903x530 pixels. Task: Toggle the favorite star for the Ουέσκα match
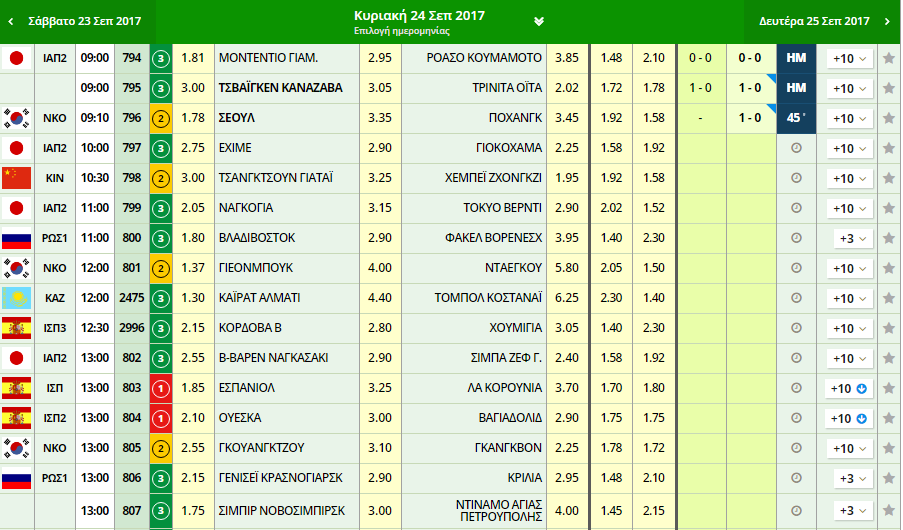[x=888, y=418]
